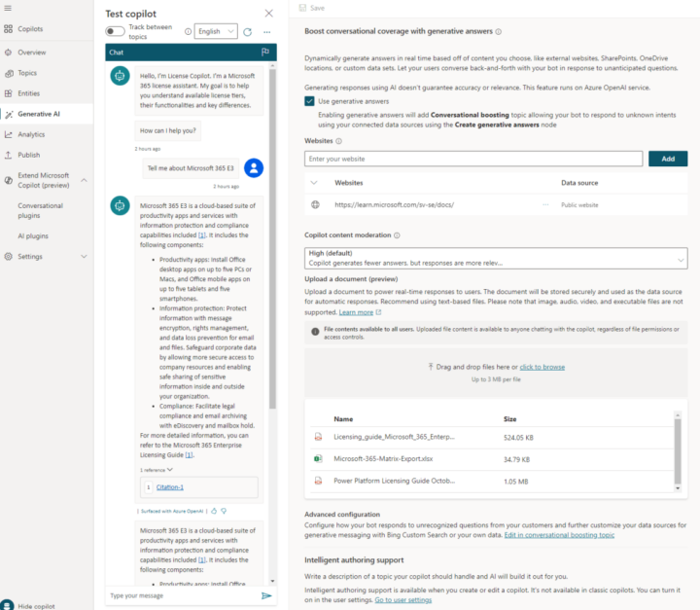Open the Copilot content moderation dropdown
Viewport: 700px width, 610px height.
tap(496, 258)
